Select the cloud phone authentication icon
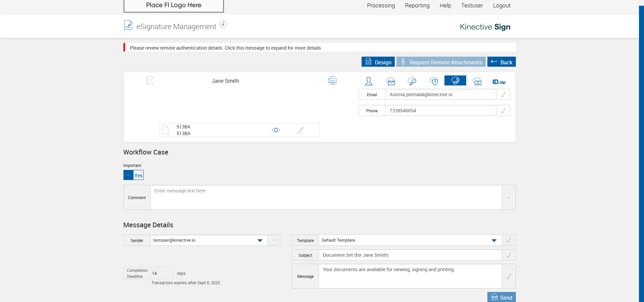The width and height of the screenshot is (644, 302). [455, 80]
